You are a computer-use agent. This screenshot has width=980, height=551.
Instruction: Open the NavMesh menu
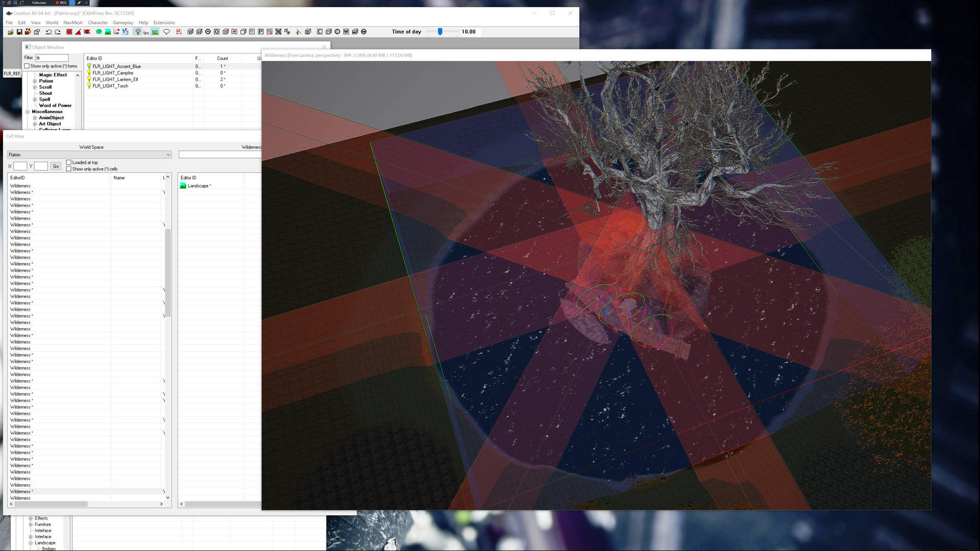click(73, 22)
